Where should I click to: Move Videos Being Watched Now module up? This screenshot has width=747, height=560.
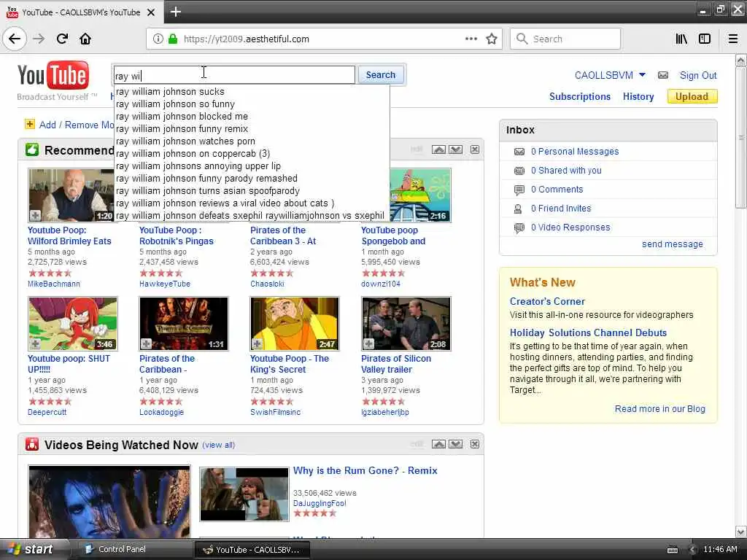[x=438, y=444]
